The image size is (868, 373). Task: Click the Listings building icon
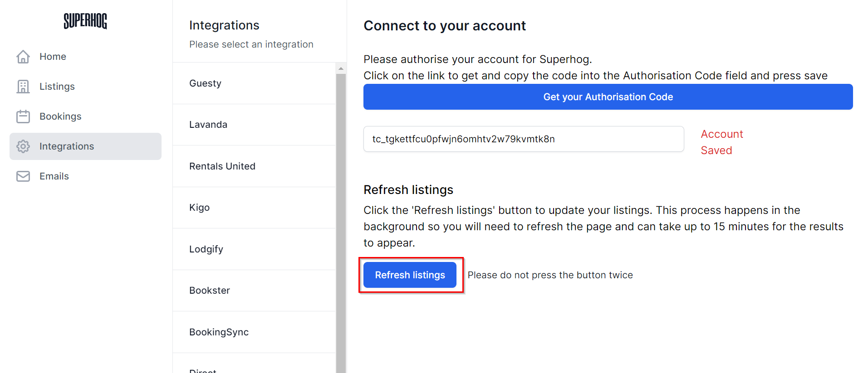click(23, 87)
